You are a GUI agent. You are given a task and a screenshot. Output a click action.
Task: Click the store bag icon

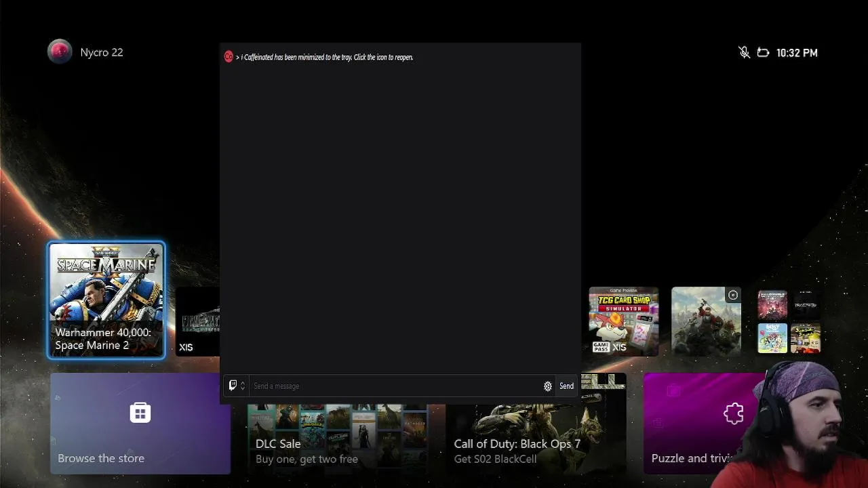click(140, 412)
